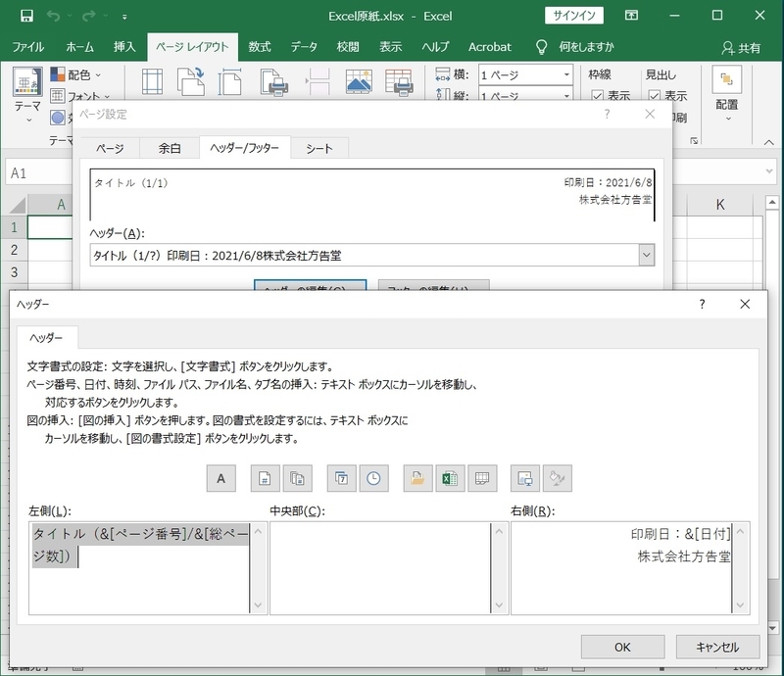Open the font format dialog with A button

point(220,478)
